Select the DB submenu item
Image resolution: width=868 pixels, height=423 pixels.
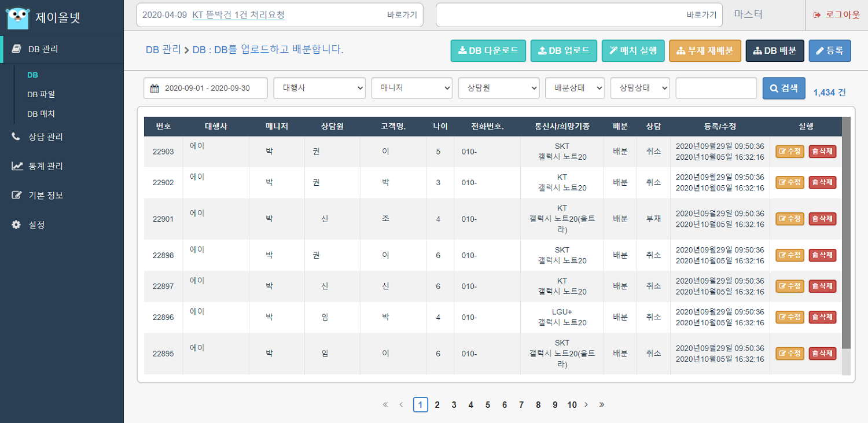pyautogui.click(x=33, y=75)
